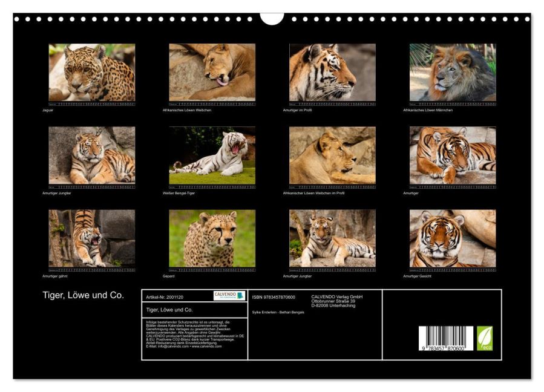
Task: Click the green eco leaf icon
Action: tap(485, 338)
